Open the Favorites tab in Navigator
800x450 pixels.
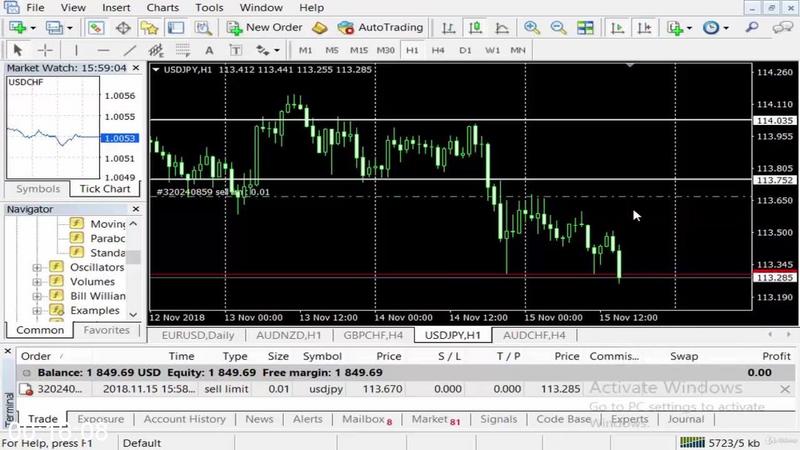(106, 330)
